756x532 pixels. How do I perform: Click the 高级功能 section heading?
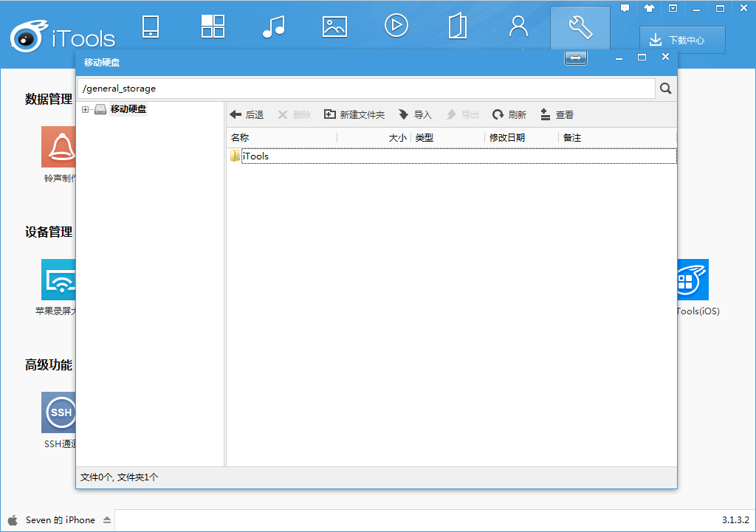coord(49,365)
